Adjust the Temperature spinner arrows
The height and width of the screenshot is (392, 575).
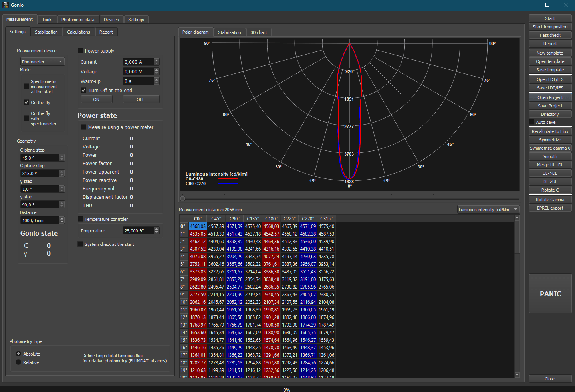[x=157, y=230]
